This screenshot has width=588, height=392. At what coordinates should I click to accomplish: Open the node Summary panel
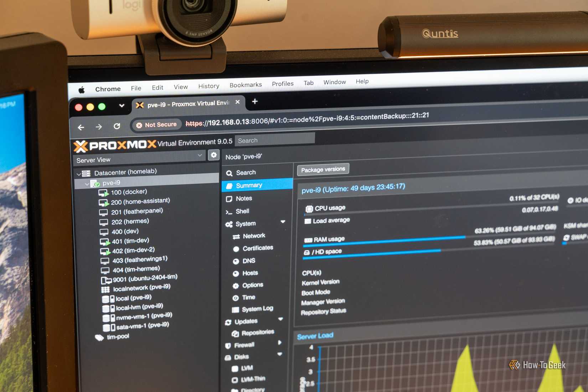pyautogui.click(x=257, y=185)
